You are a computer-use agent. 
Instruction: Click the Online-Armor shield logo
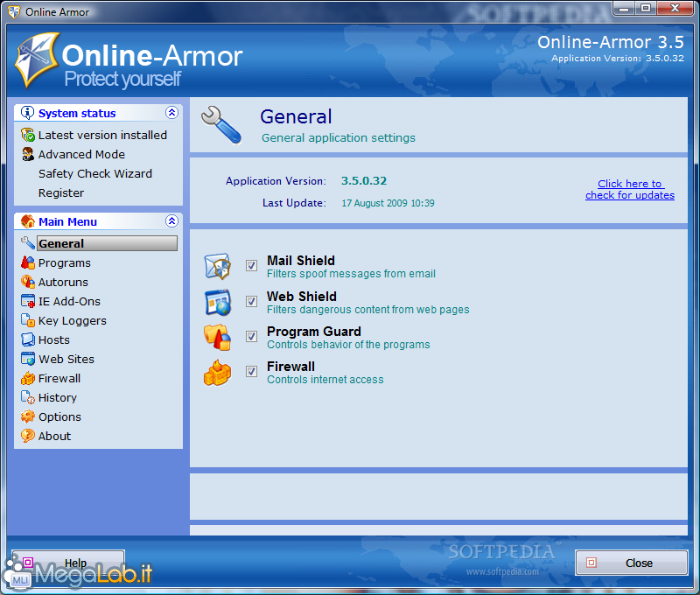pos(37,59)
